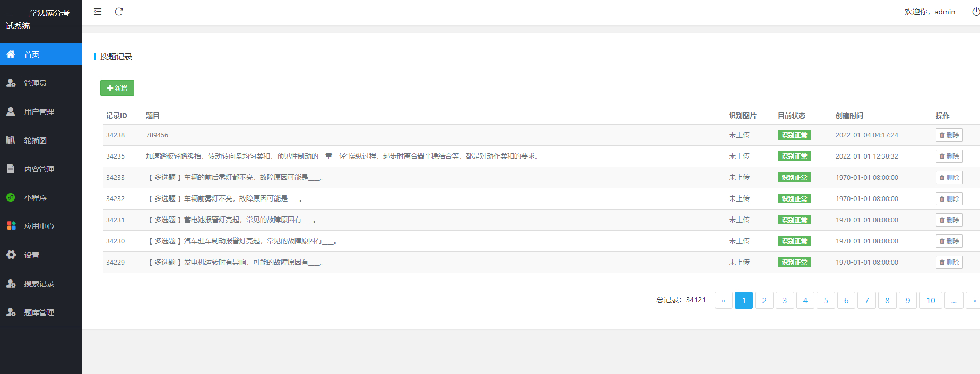Open the 内容管理 menu item
This screenshot has height=374, width=980.
tap(41, 169)
